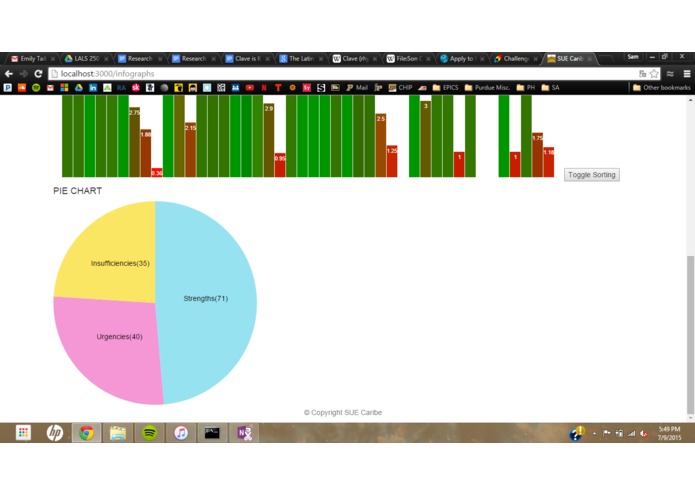Open the Google Drive bookmark icon
The width and height of the screenshot is (695, 494).
click(x=78, y=88)
